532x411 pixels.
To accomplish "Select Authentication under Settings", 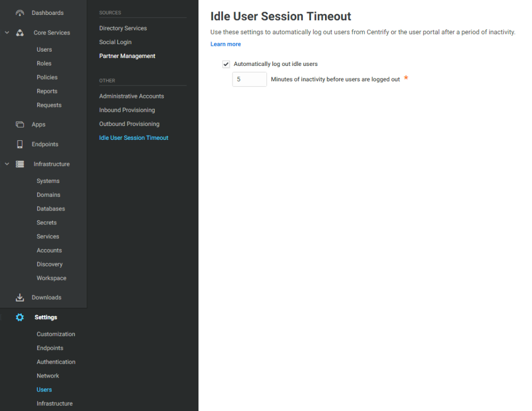I will [56, 362].
